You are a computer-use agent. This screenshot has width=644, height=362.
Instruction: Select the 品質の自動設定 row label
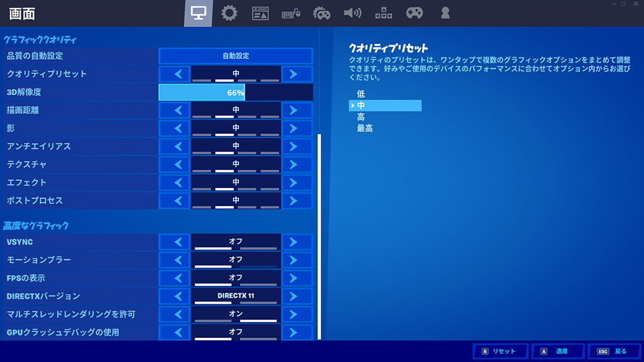pos(35,56)
